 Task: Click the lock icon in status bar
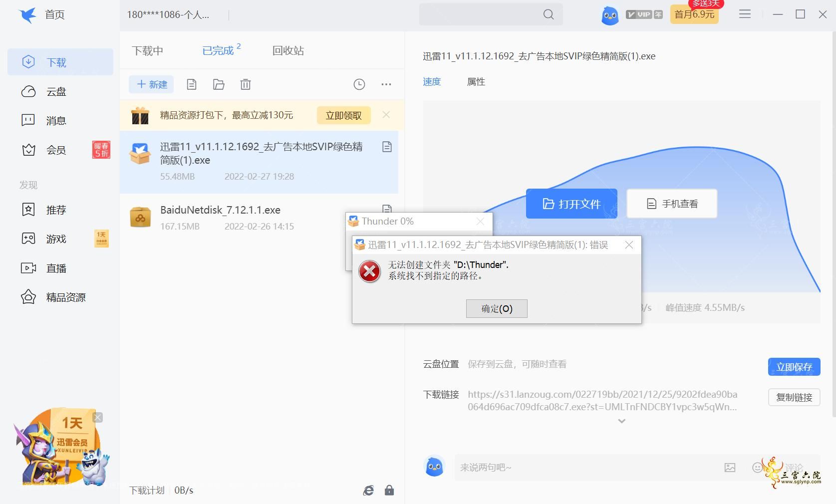click(389, 491)
